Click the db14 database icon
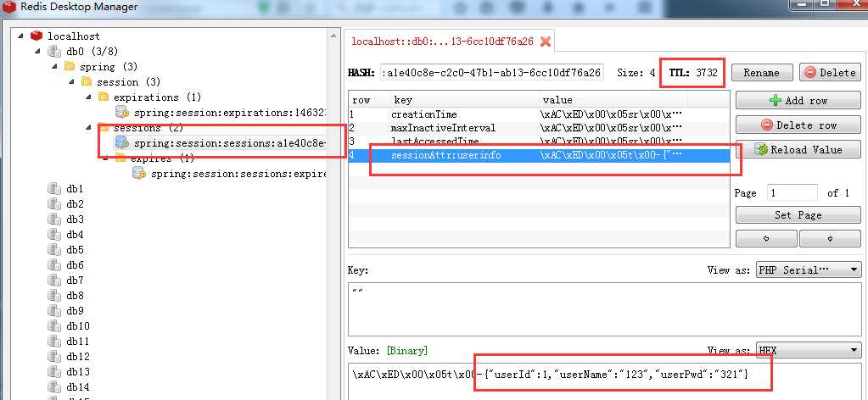This screenshot has width=868, height=400. 54,386
